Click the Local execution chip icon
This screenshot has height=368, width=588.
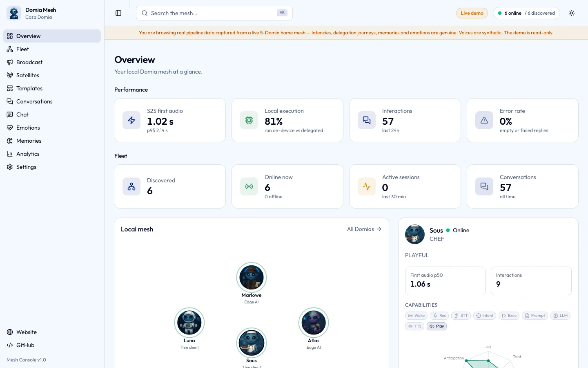tap(249, 120)
